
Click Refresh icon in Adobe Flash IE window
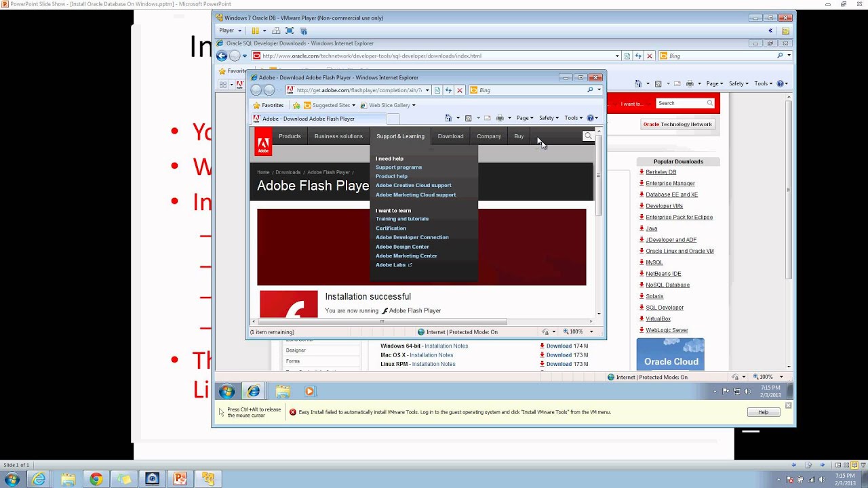coord(448,90)
